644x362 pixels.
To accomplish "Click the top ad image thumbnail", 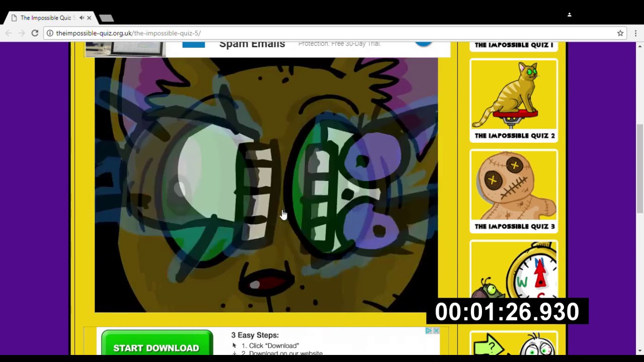I will (x=125, y=49).
